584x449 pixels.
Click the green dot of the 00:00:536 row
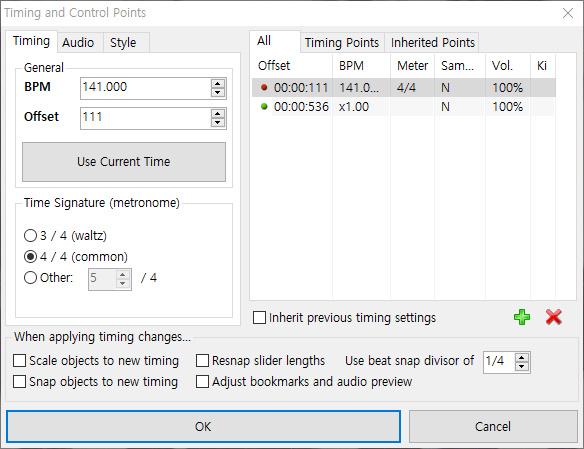(x=264, y=106)
